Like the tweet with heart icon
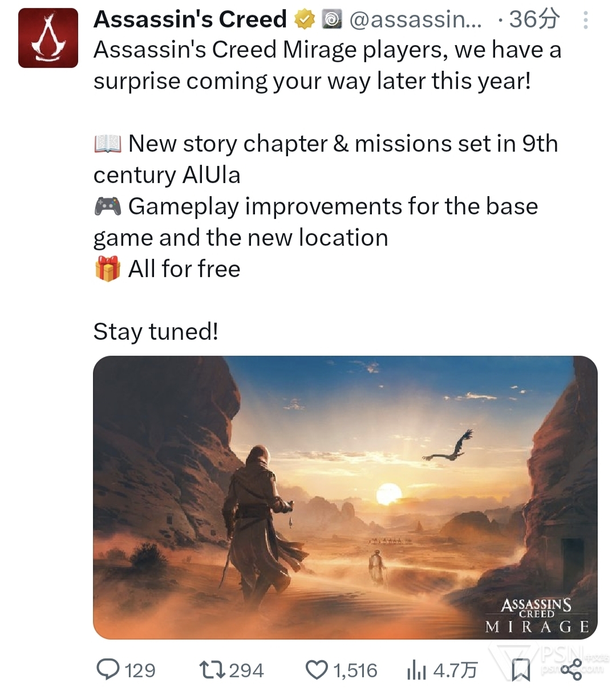Image resolution: width=616 pixels, height=688 pixels. point(317,670)
